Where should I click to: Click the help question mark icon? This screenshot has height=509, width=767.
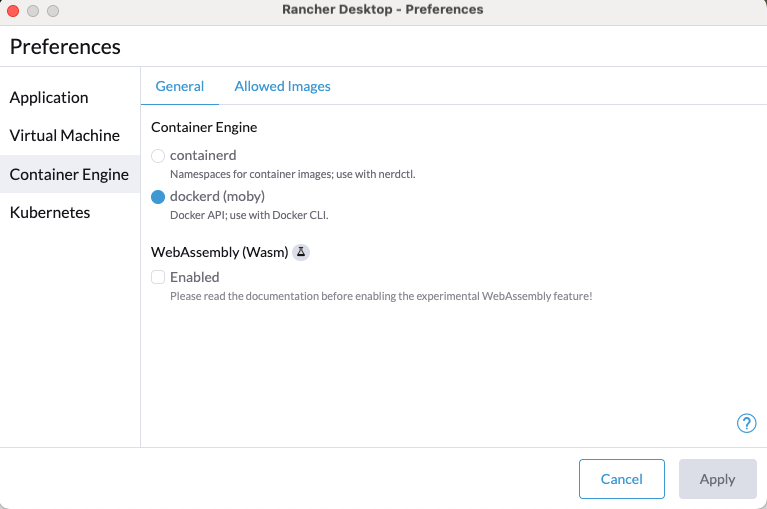(x=746, y=423)
